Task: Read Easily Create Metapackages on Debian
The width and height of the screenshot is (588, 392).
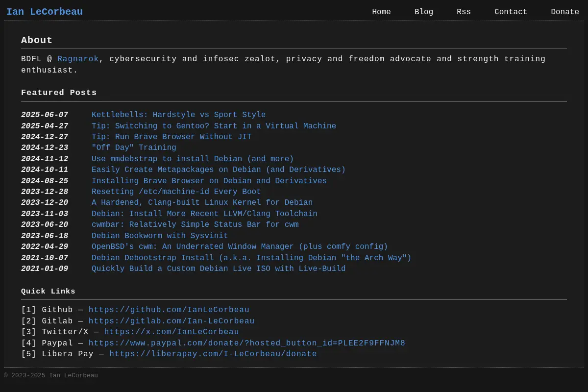Action: pos(219,170)
